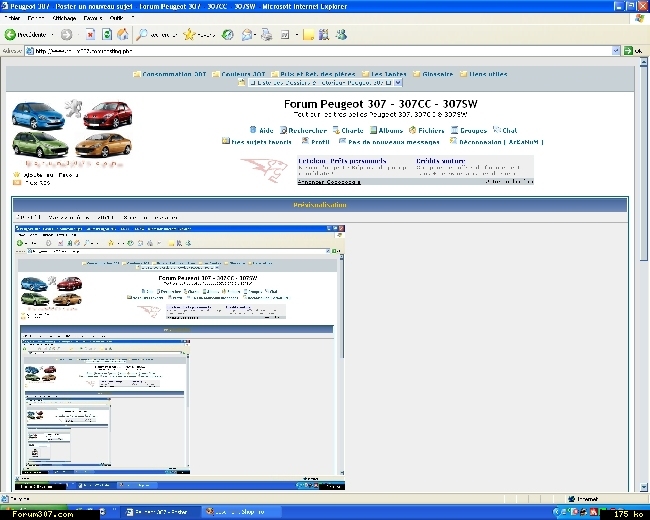Switch to the Peugeot 307 taskbar window
Image resolution: width=650 pixels, height=520 pixels.
tap(162, 512)
